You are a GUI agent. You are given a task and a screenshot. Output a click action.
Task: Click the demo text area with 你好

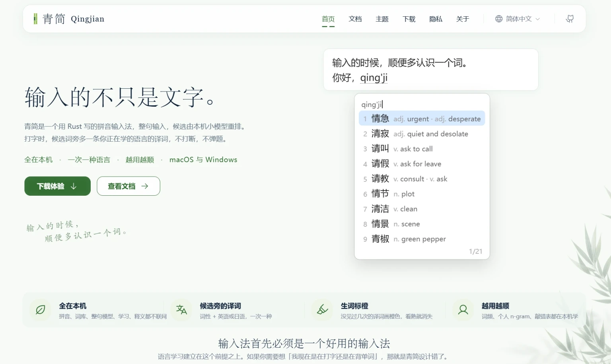(x=431, y=70)
